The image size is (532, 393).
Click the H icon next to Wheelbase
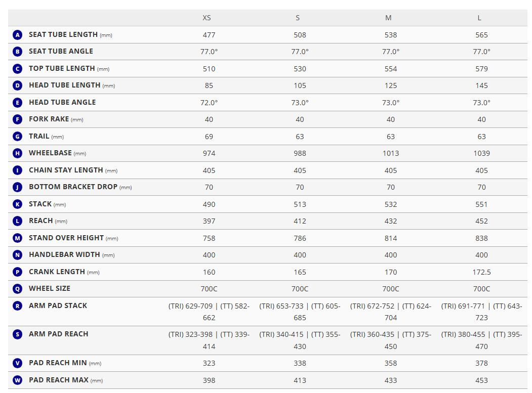[x=17, y=153]
